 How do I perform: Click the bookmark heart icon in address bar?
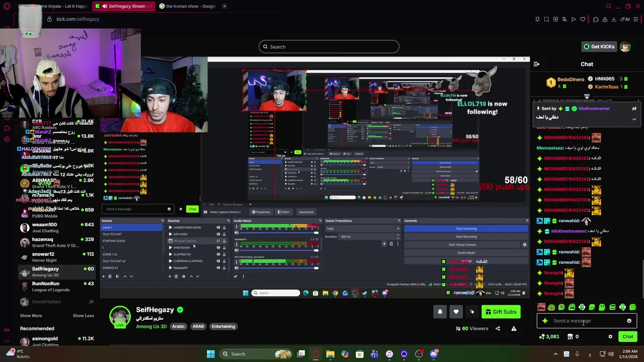click(583, 19)
